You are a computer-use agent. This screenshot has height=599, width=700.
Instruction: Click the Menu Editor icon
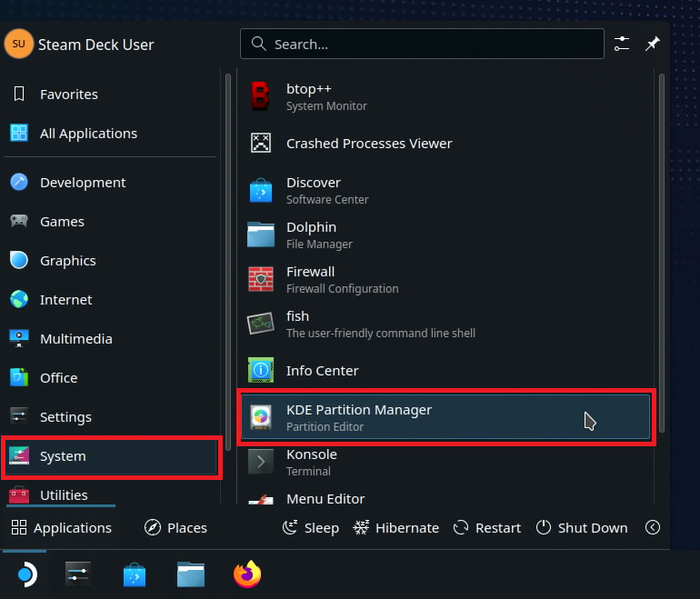point(261,499)
